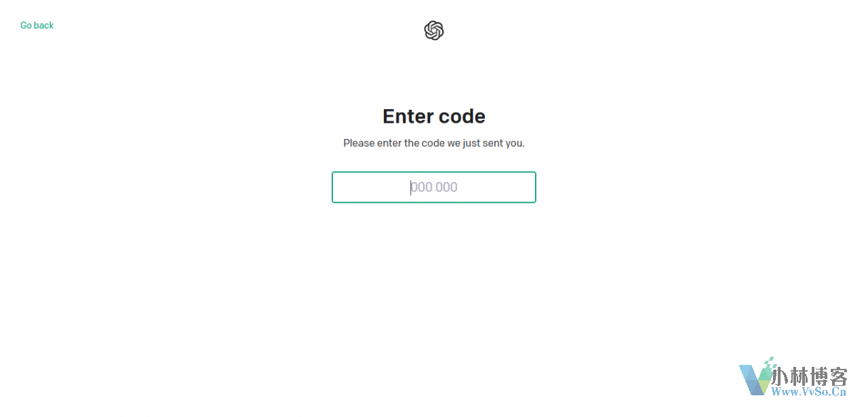Click the 'Please enter the code' instruction text

pos(434,143)
